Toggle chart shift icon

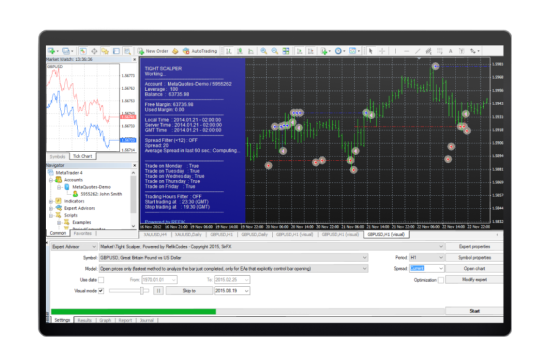(x=310, y=51)
